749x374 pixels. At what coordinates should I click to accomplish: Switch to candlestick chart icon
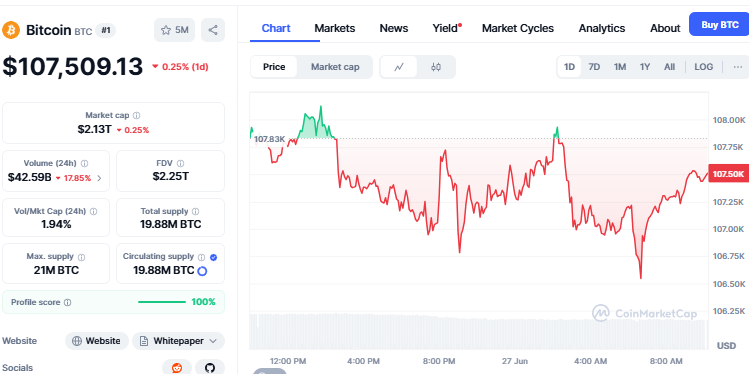point(436,67)
